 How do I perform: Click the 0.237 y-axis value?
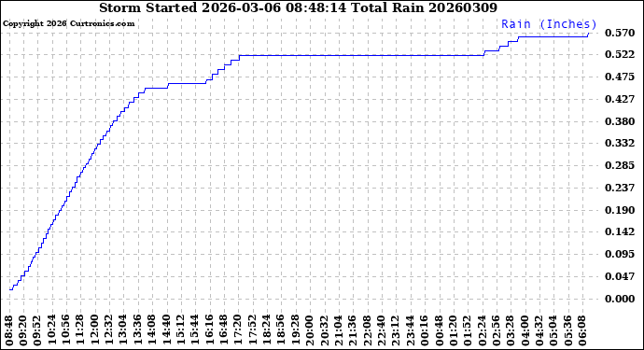click(620, 188)
